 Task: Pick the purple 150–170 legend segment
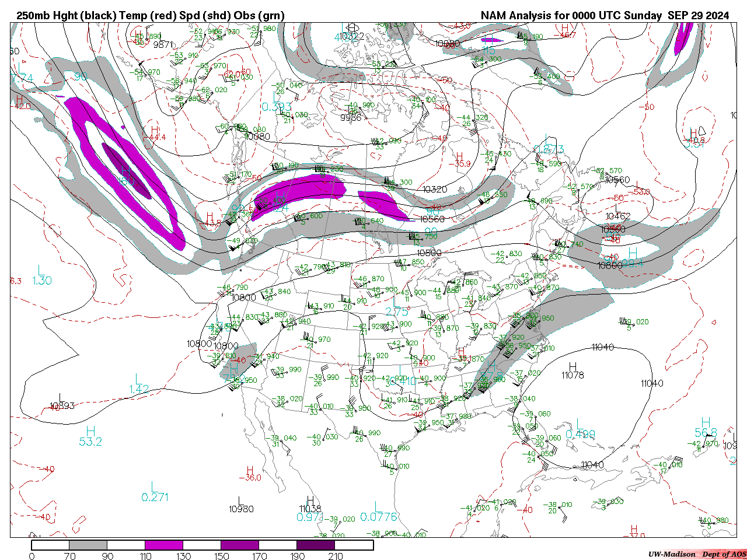(x=240, y=545)
